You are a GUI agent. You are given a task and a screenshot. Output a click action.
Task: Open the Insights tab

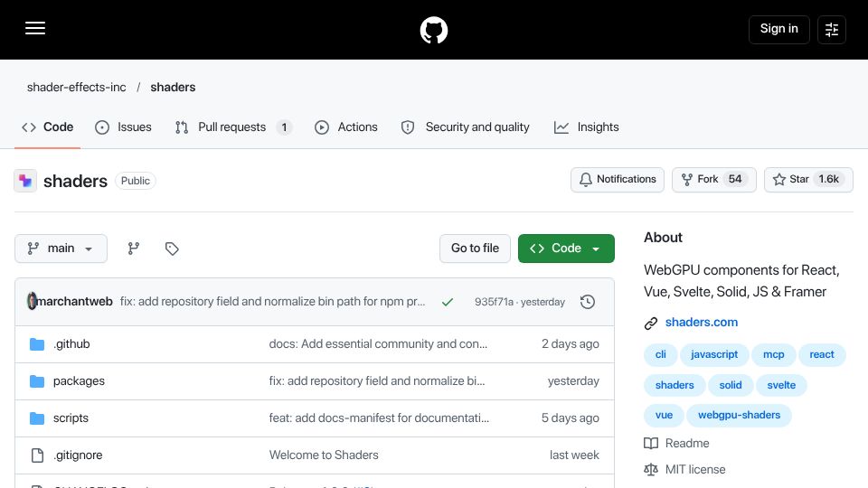(586, 127)
